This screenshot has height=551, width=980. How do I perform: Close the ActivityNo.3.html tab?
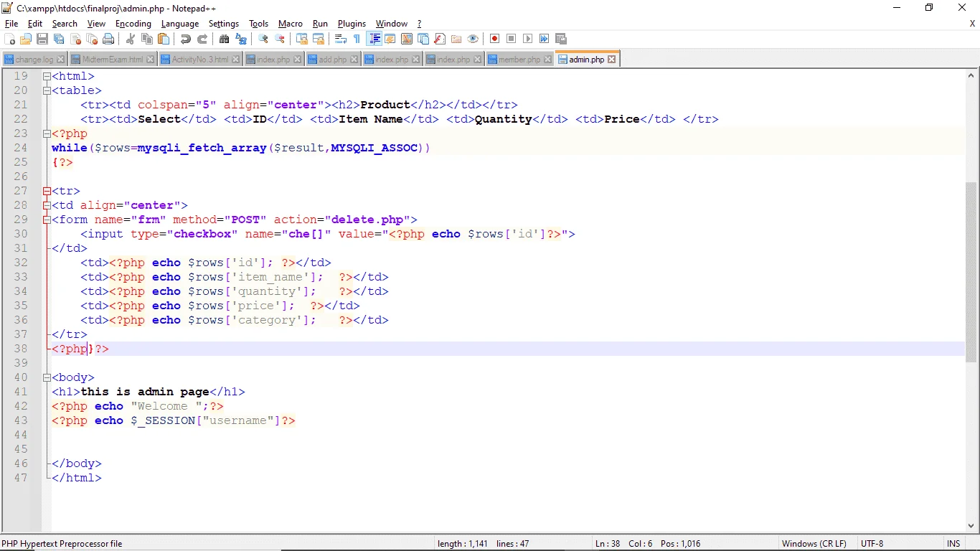click(235, 60)
